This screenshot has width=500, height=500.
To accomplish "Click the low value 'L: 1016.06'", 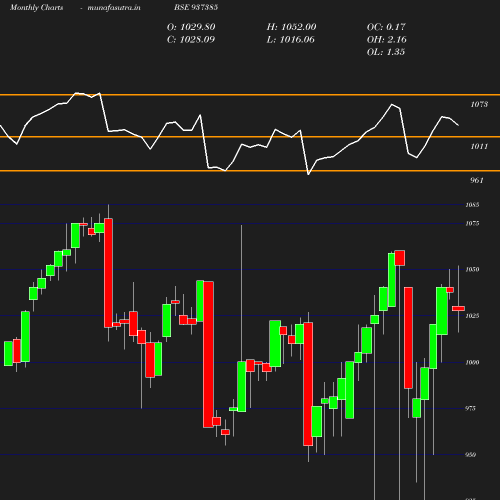I will [290, 40].
